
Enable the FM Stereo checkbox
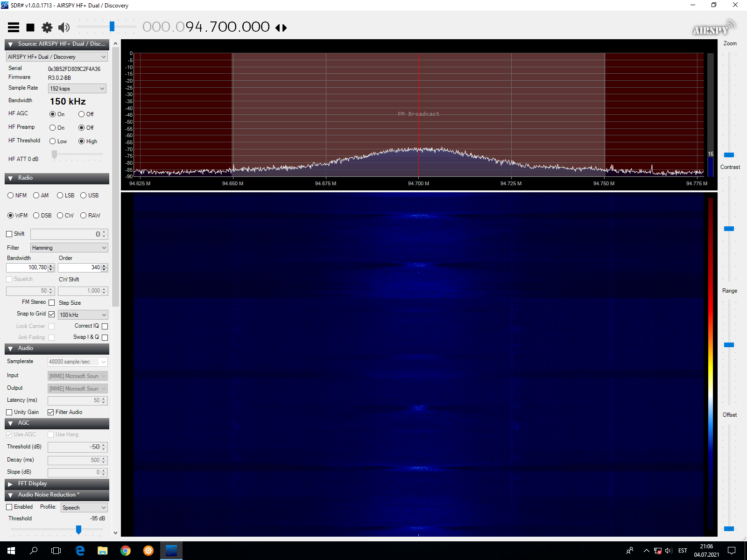52,302
